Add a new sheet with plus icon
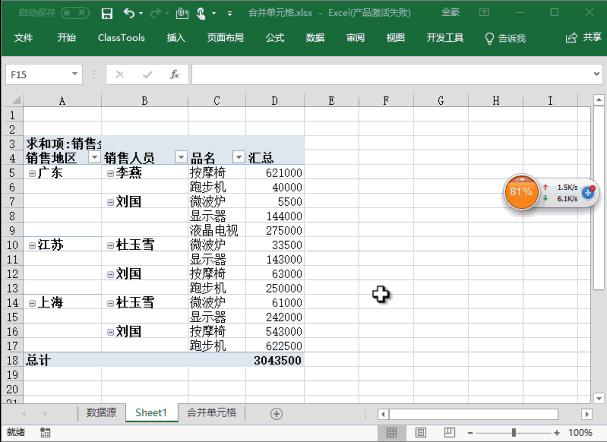607x442 pixels. point(276,414)
